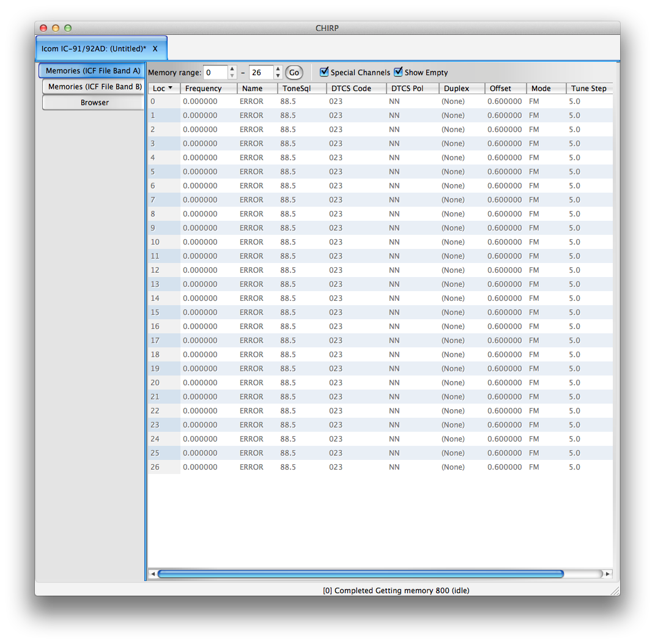Switch to the Browser tab
The height and width of the screenshot is (644, 655).
[94, 102]
